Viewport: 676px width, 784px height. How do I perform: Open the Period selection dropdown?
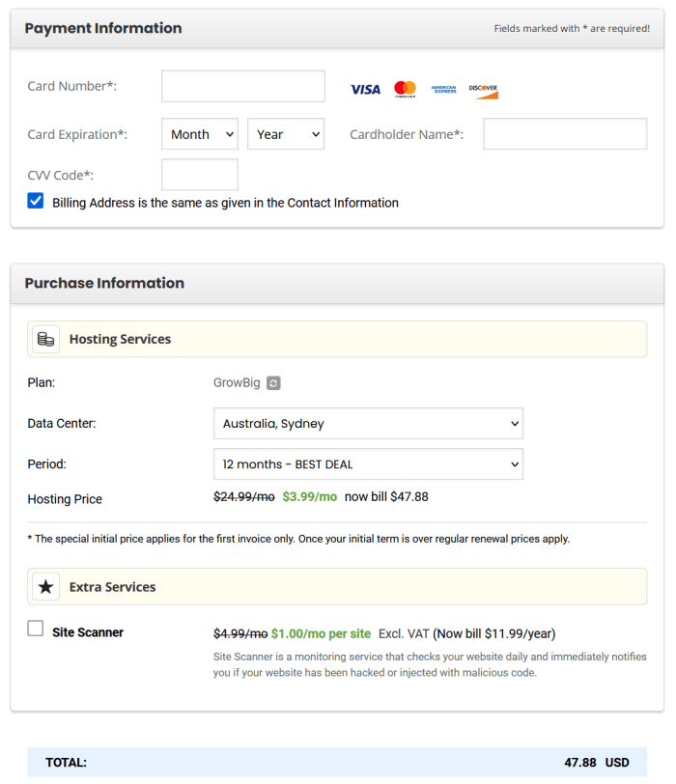tap(368, 464)
